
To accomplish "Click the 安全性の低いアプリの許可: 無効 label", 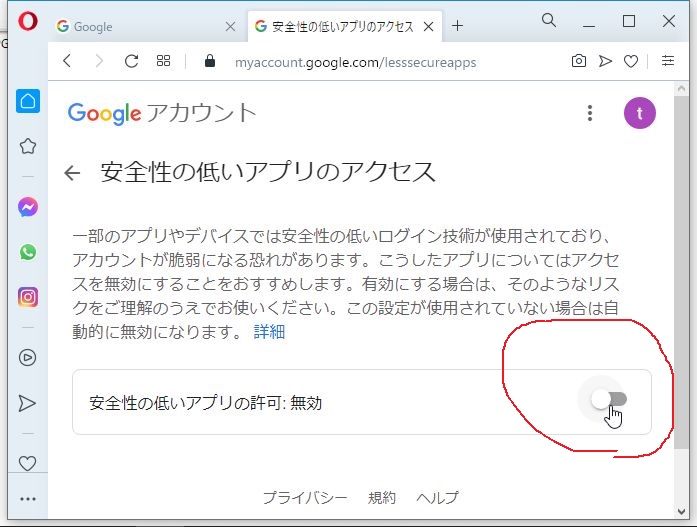I will coord(205,403).
